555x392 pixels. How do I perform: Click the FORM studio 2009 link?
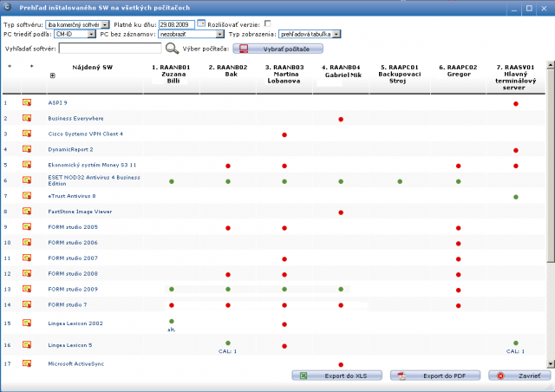[x=73, y=290]
